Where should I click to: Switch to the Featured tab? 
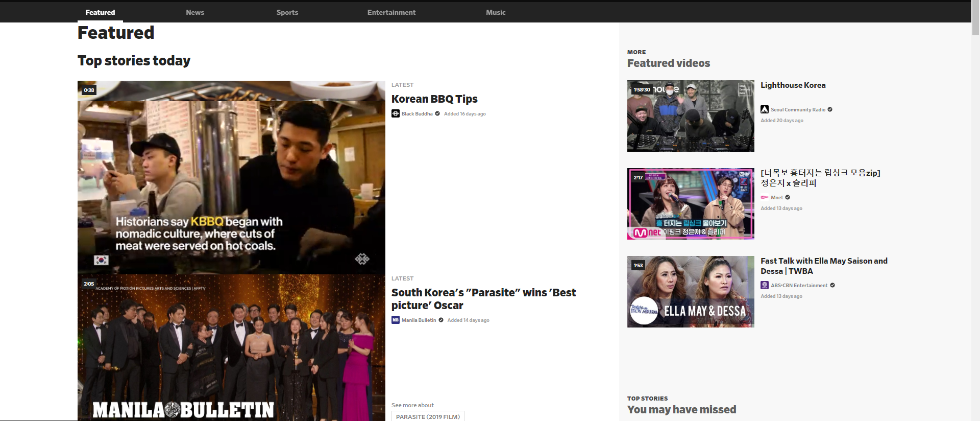click(x=100, y=12)
